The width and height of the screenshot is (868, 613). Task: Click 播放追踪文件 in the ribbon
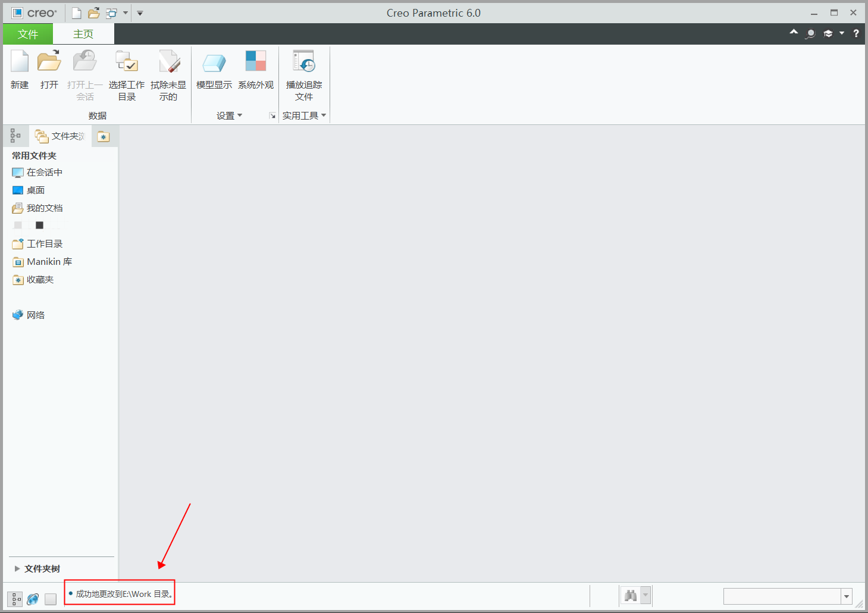coord(304,76)
